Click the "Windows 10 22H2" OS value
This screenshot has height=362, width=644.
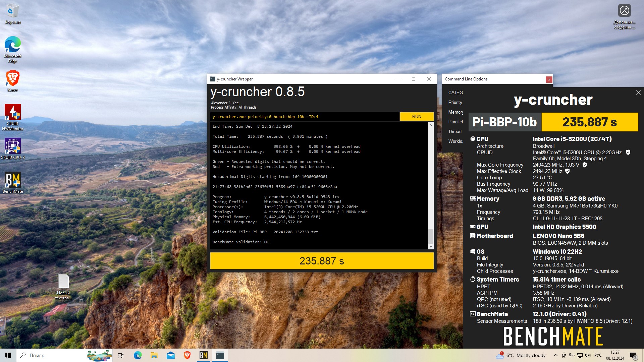(557, 251)
